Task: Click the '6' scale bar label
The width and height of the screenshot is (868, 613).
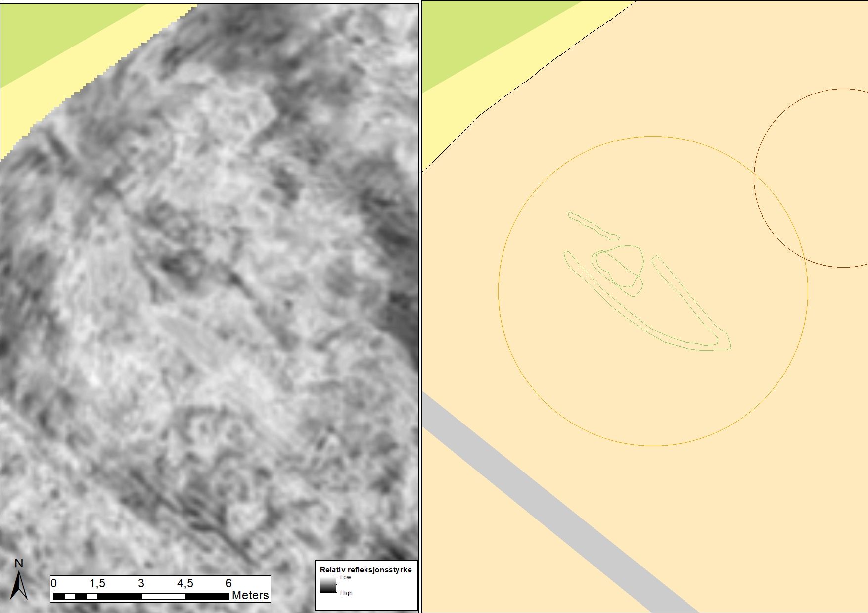Action: pos(228,583)
